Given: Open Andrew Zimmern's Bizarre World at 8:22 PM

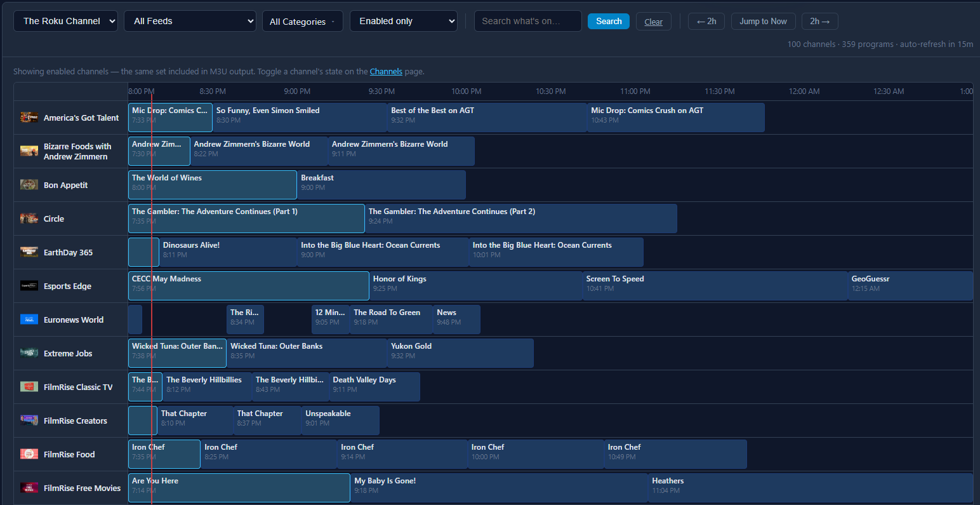Looking at the screenshot, I should (259, 151).
